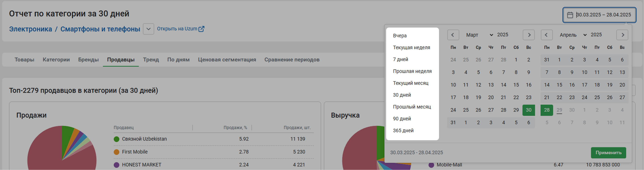Choose the Прошлый месяц preset
The image size is (644, 170).
[x=412, y=107]
